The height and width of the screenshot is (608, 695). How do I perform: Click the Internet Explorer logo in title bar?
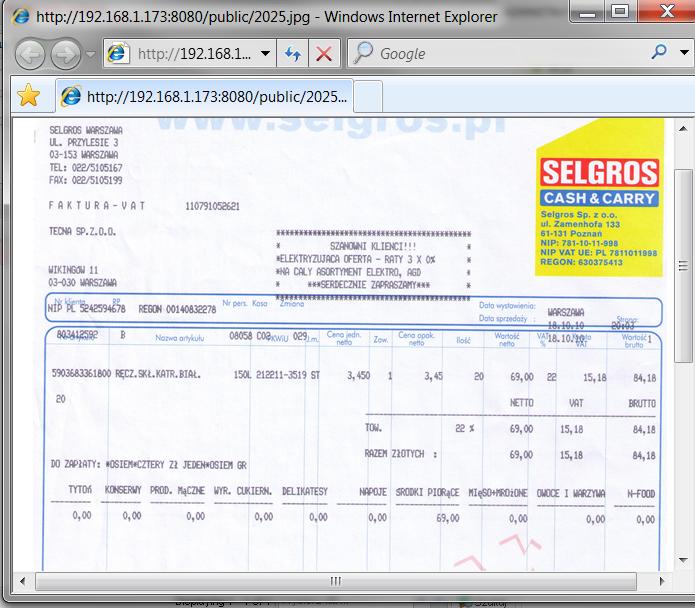pyautogui.click(x=20, y=16)
